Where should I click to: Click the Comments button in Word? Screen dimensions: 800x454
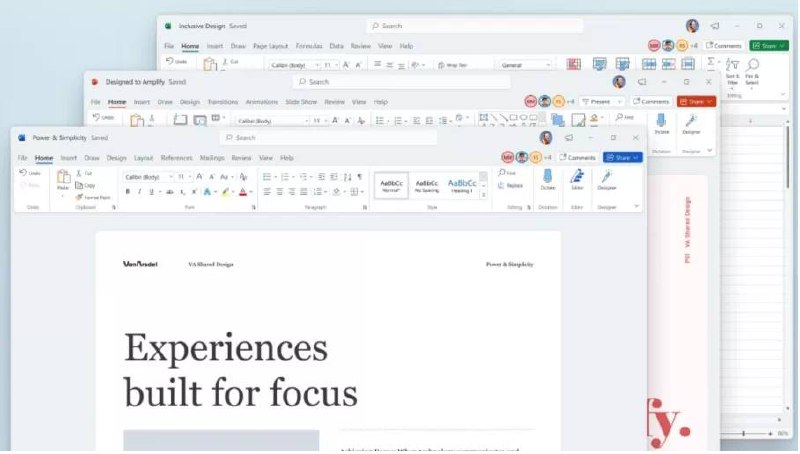578,158
